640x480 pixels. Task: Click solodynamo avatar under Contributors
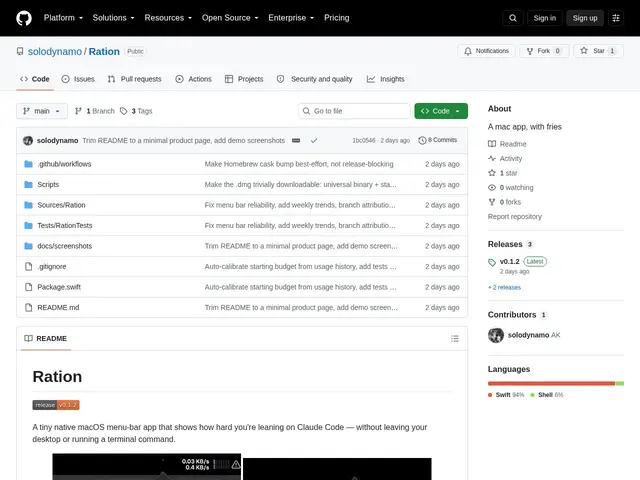click(496, 335)
